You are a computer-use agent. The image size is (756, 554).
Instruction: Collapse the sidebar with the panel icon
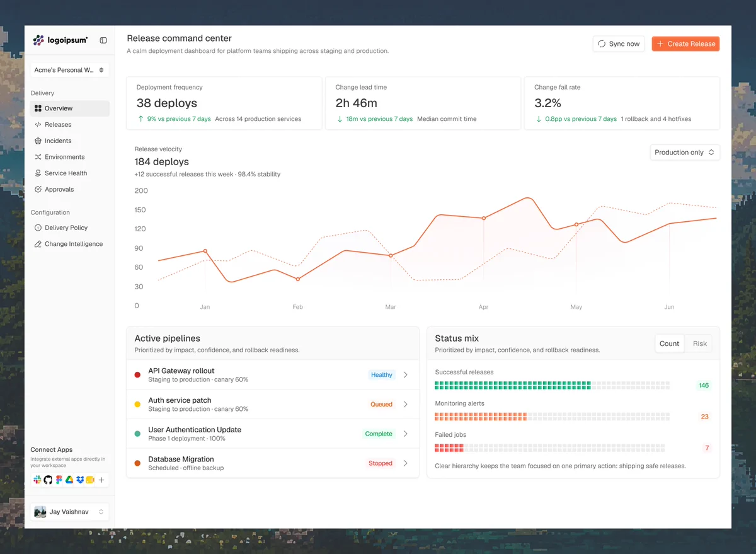[x=103, y=40]
